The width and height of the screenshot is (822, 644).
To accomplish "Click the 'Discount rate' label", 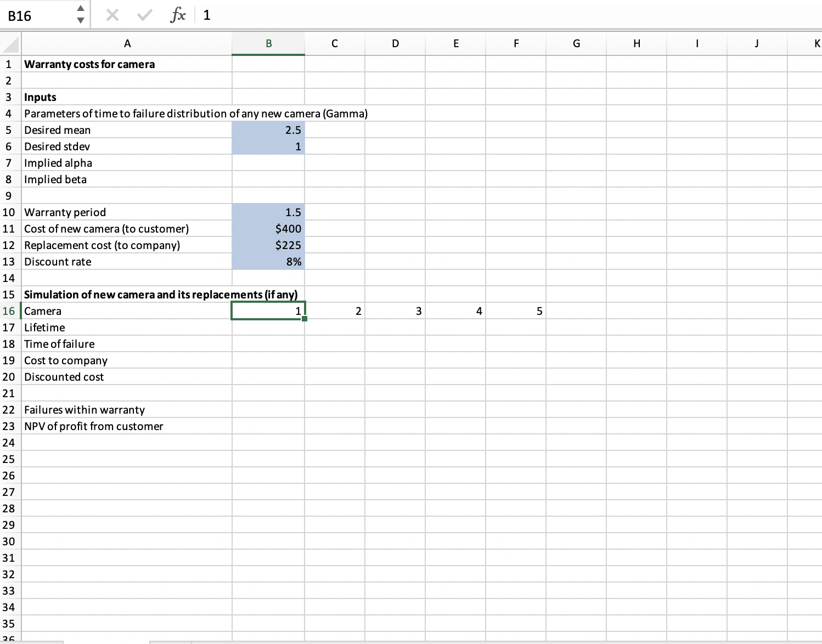I will (58, 262).
